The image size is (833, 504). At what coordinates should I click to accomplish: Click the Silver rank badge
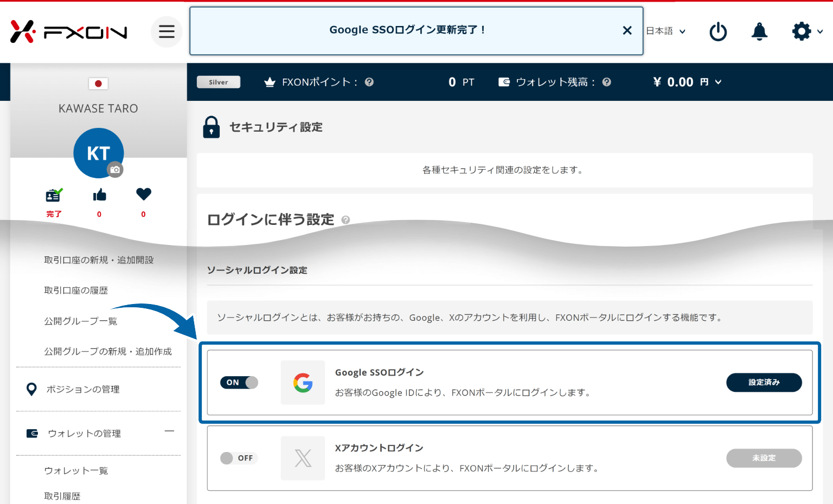[219, 82]
